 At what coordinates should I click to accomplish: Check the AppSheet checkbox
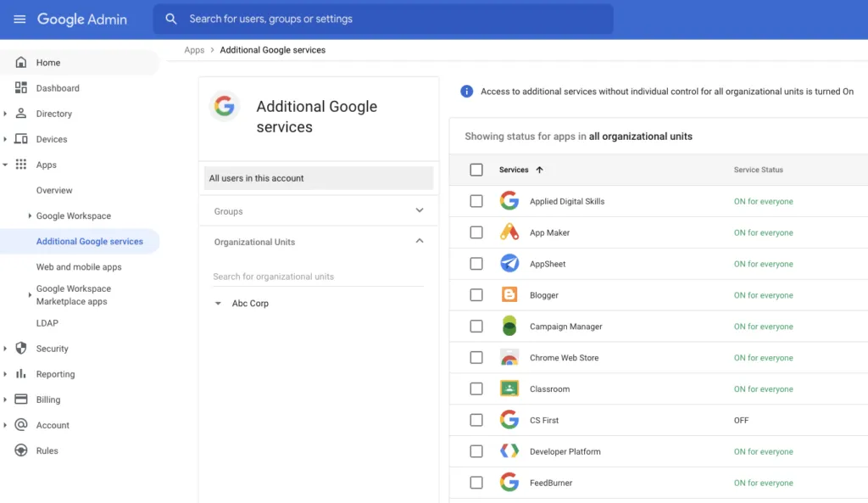point(476,263)
